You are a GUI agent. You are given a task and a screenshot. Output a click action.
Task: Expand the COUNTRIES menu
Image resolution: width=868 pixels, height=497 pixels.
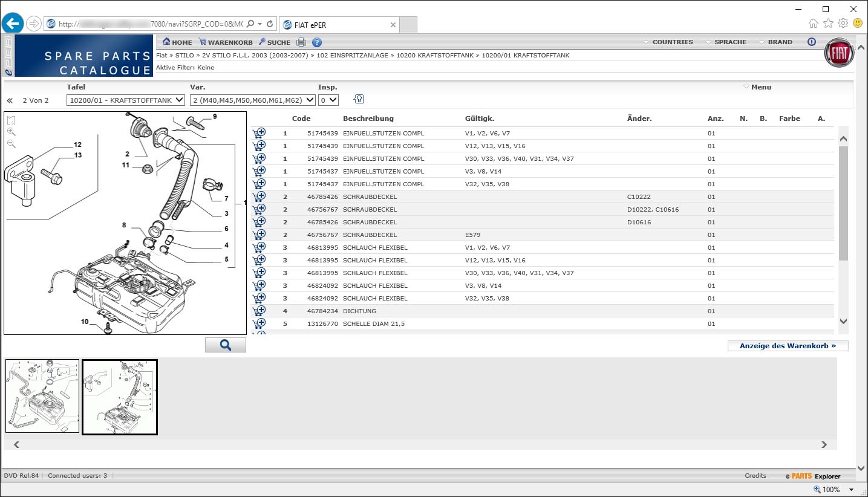tap(672, 42)
